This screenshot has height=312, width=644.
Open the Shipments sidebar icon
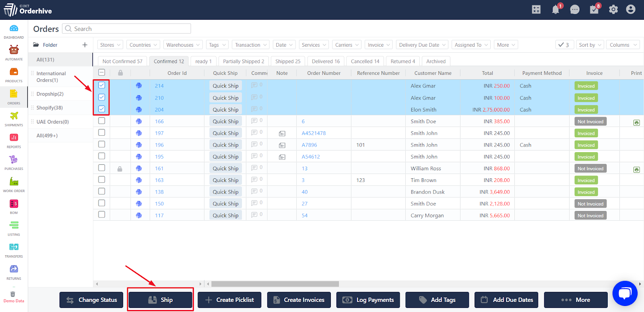click(14, 116)
